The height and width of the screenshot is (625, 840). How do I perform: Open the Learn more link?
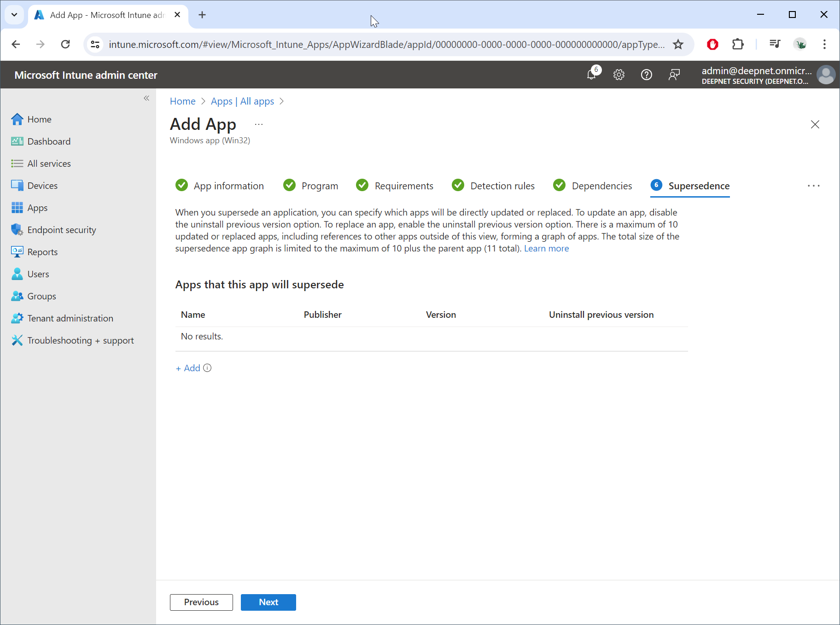[546, 248]
